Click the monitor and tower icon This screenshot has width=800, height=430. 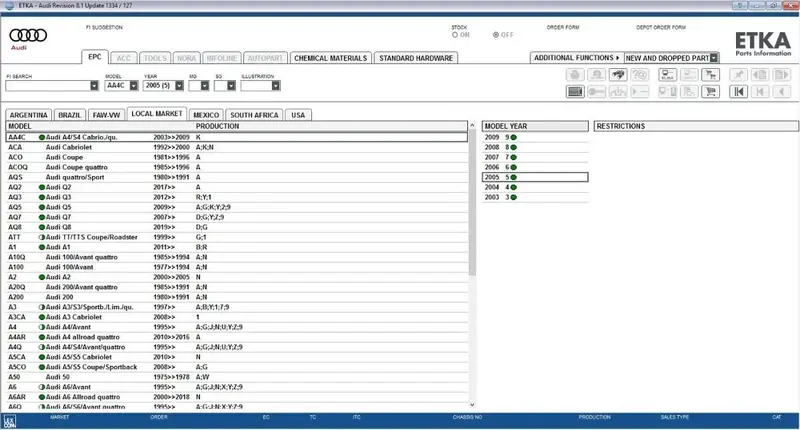click(x=668, y=92)
